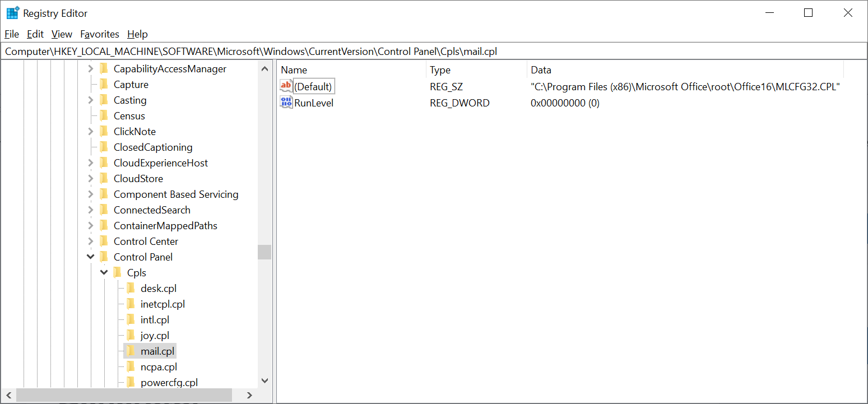Click the mail.cpl folder icon
The image size is (868, 404).
(x=131, y=351)
